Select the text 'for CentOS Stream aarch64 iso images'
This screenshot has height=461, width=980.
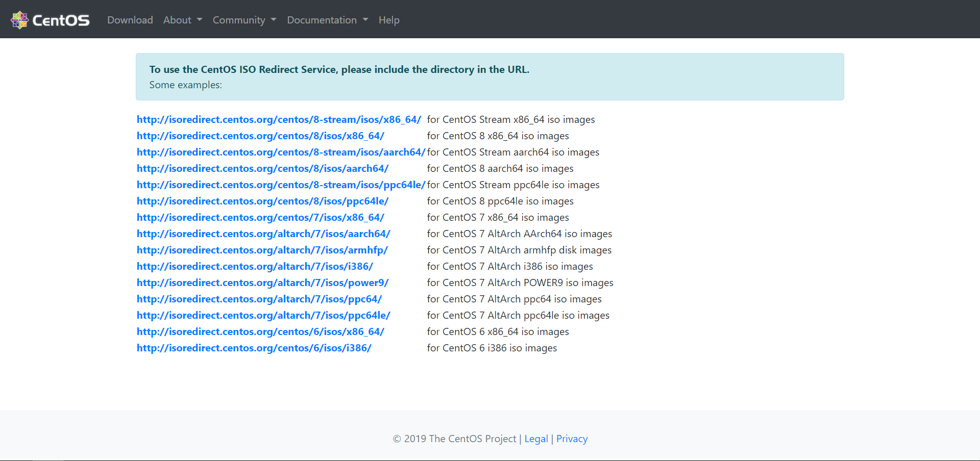point(513,152)
